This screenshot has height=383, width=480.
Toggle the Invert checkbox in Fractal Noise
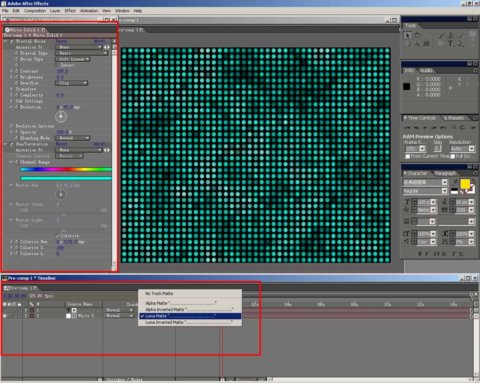click(x=58, y=65)
